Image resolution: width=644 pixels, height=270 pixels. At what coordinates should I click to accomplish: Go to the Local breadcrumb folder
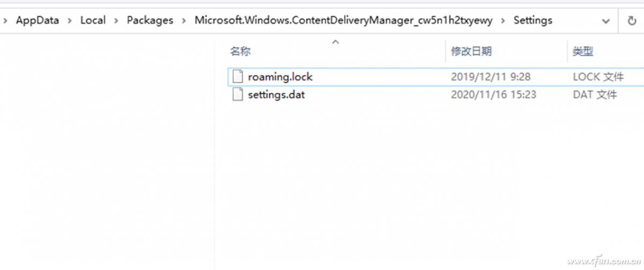click(93, 20)
